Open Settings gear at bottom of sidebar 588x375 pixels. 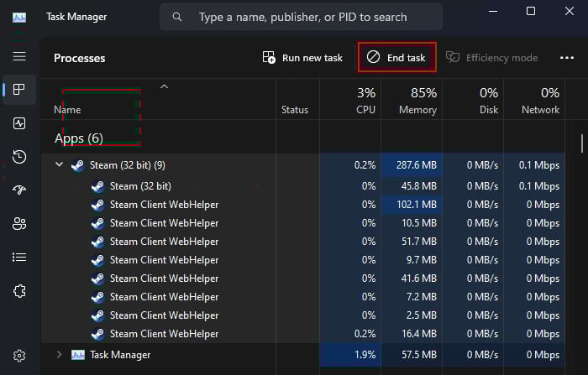coord(19,356)
